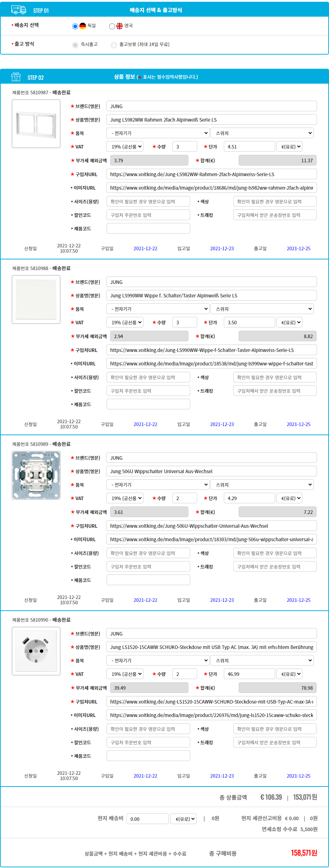Click the delivery truck icon in STEP 01
Screen dimensions: 329x868
pyautogui.click(x=19, y=10)
